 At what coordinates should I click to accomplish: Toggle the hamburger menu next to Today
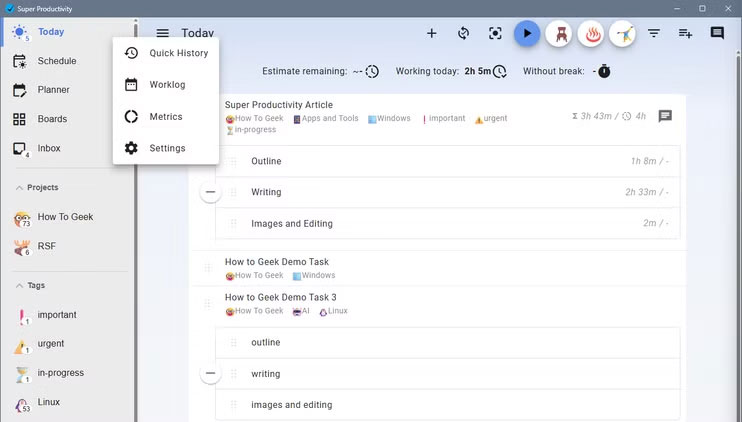tap(162, 33)
